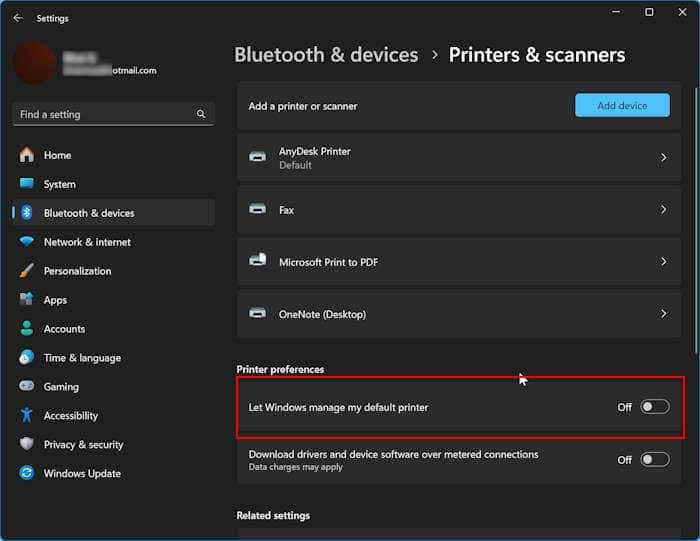The height and width of the screenshot is (541, 700).
Task: Click the OneNote (Desktop) printer icon
Action: coord(258,313)
